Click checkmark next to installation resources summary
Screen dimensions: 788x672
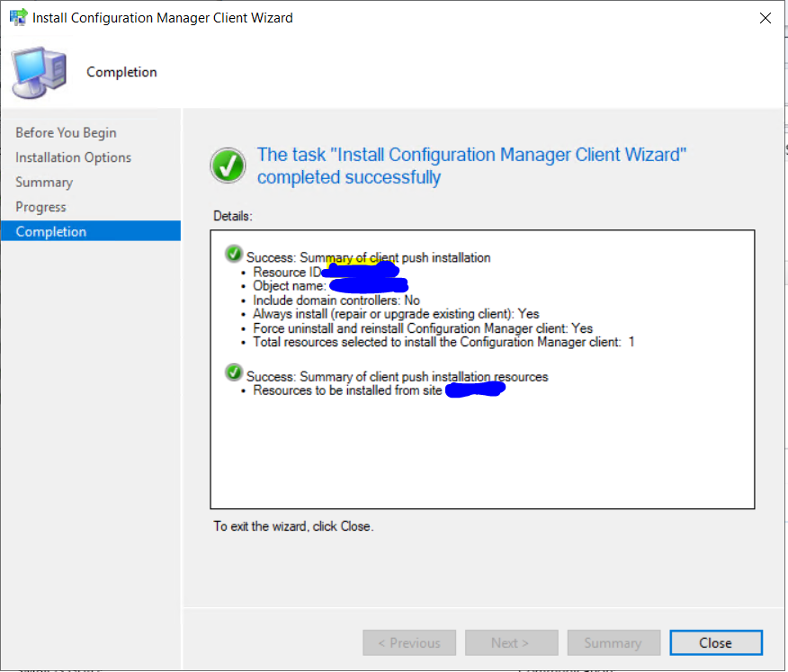coord(234,372)
